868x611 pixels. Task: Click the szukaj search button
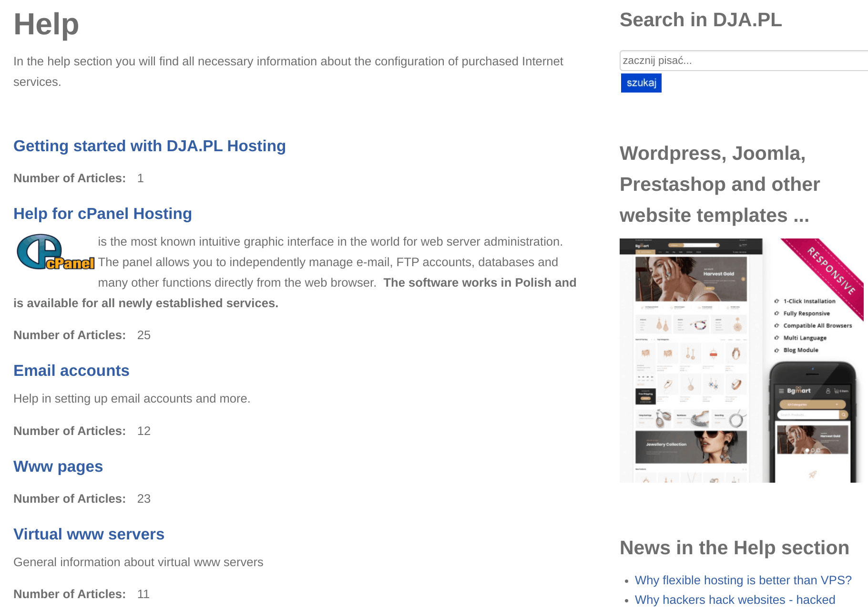[641, 83]
